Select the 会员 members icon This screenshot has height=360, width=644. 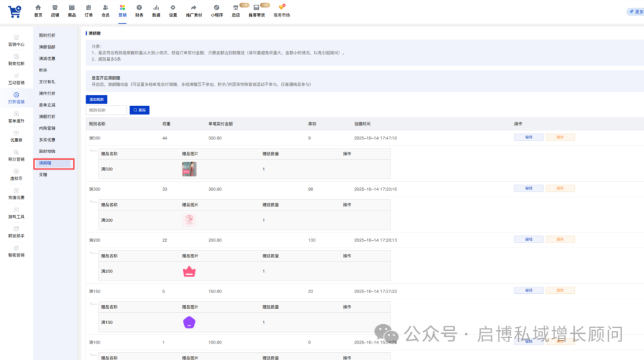tap(106, 8)
